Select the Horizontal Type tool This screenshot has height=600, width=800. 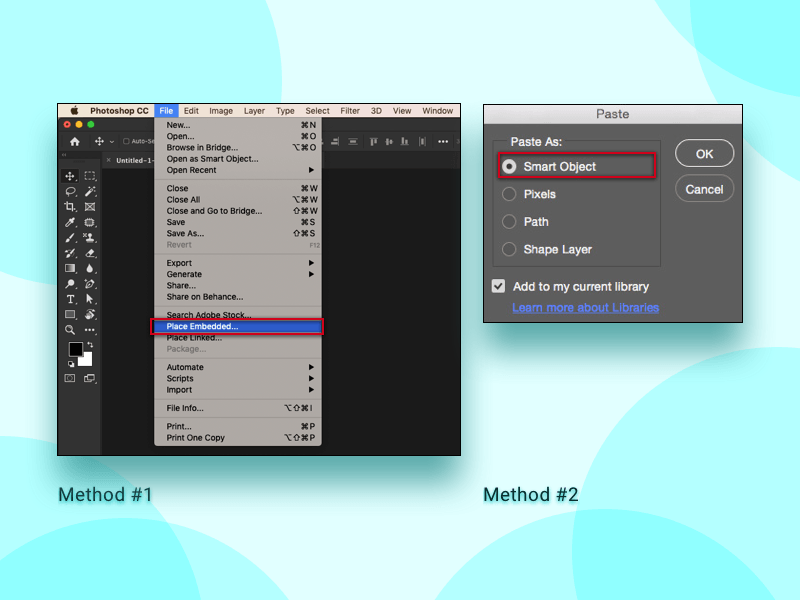pos(71,299)
